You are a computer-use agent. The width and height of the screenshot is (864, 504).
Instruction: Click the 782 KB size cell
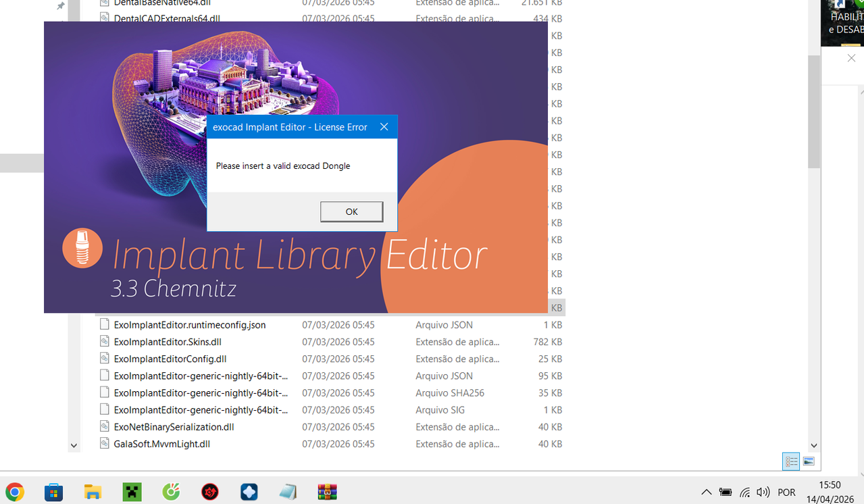(x=547, y=342)
